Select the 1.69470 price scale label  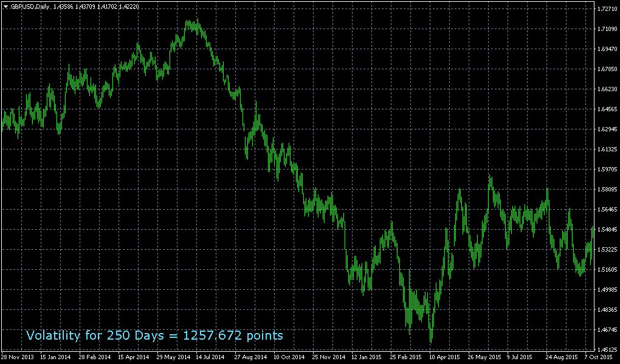tap(608, 49)
